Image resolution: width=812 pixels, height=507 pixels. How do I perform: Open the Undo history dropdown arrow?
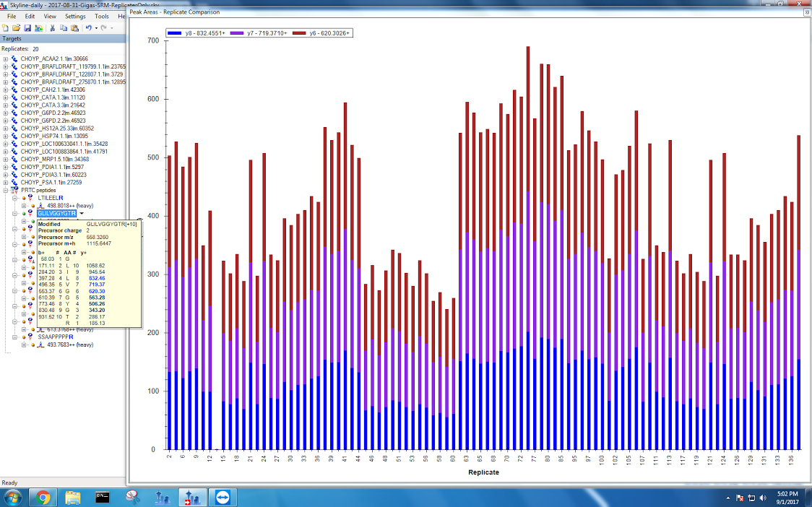pos(95,28)
